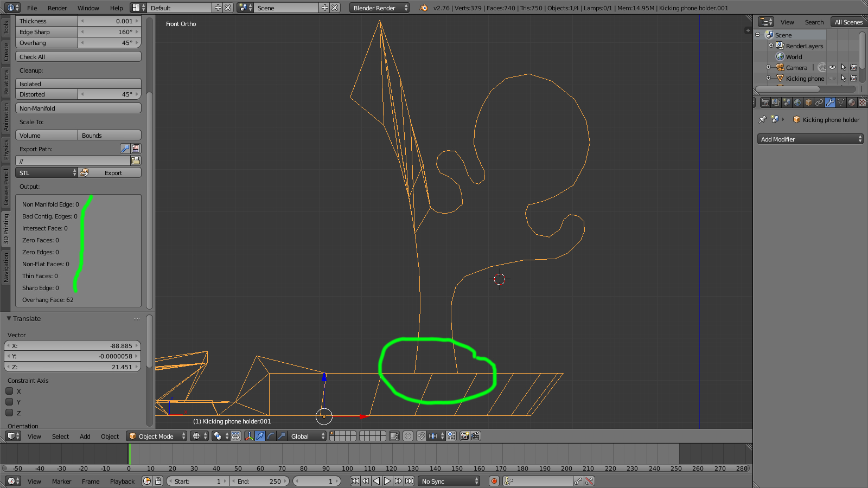Click the Scale To Volume button

tap(47, 135)
